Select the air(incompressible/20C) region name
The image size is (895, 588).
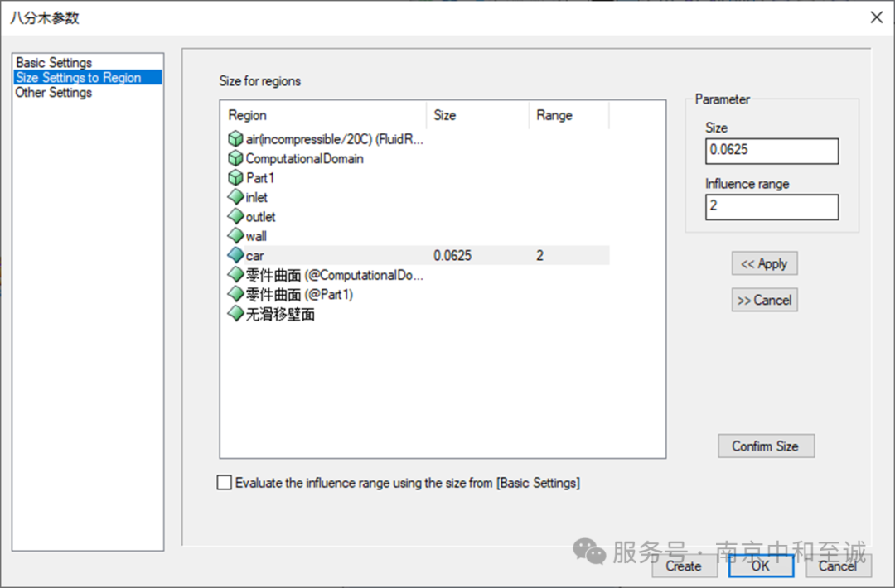[335, 139]
